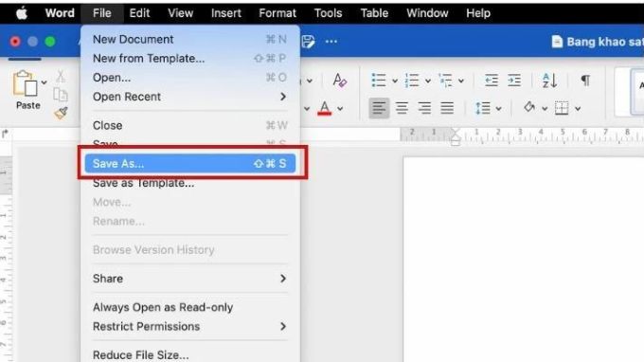Image resolution: width=644 pixels, height=362 pixels.
Task: Click the numbered list icon
Action: tap(412, 81)
